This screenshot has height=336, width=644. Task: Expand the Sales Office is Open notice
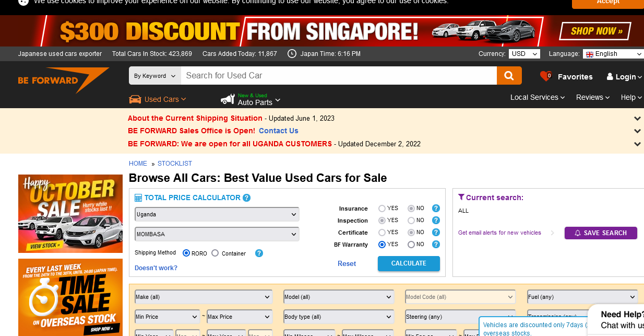point(637,131)
